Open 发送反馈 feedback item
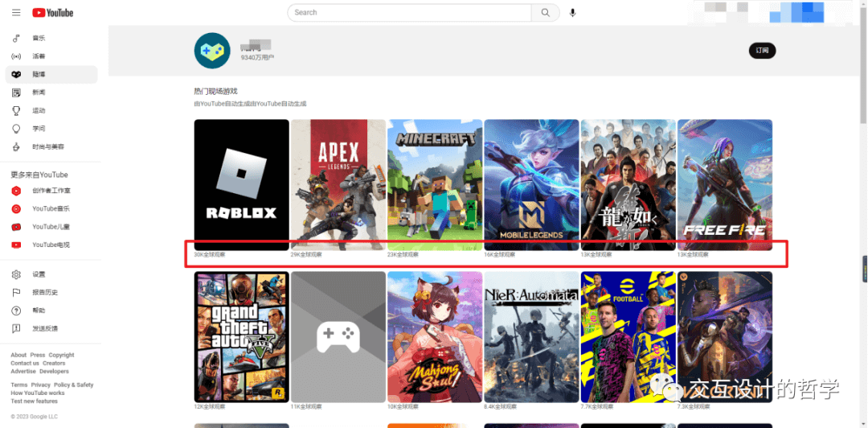Screen dimensions: 868x428 point(51,329)
